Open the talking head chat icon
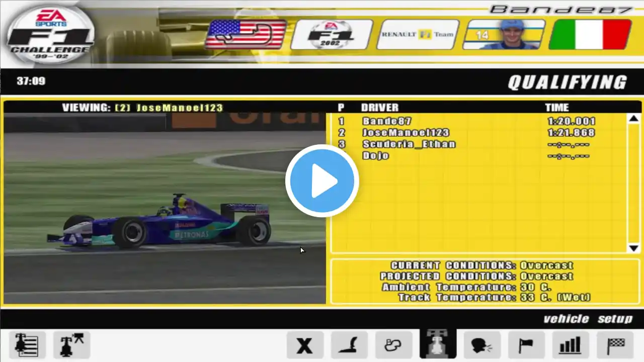This screenshot has width=644, height=362. click(482, 345)
